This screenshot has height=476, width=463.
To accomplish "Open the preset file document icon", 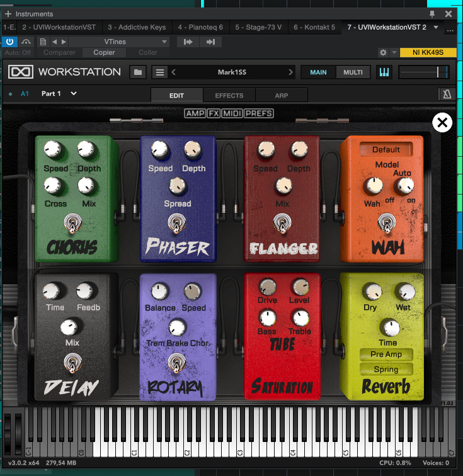I will click(43, 42).
